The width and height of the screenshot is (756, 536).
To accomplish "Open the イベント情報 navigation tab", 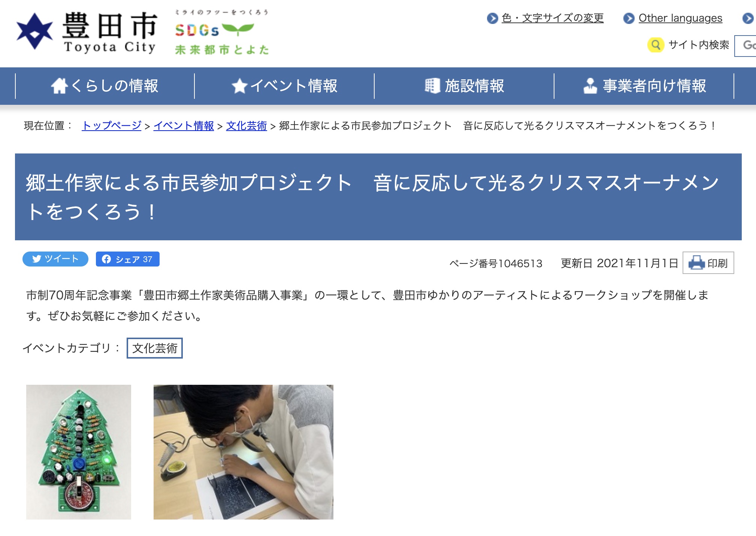I will (x=285, y=86).
